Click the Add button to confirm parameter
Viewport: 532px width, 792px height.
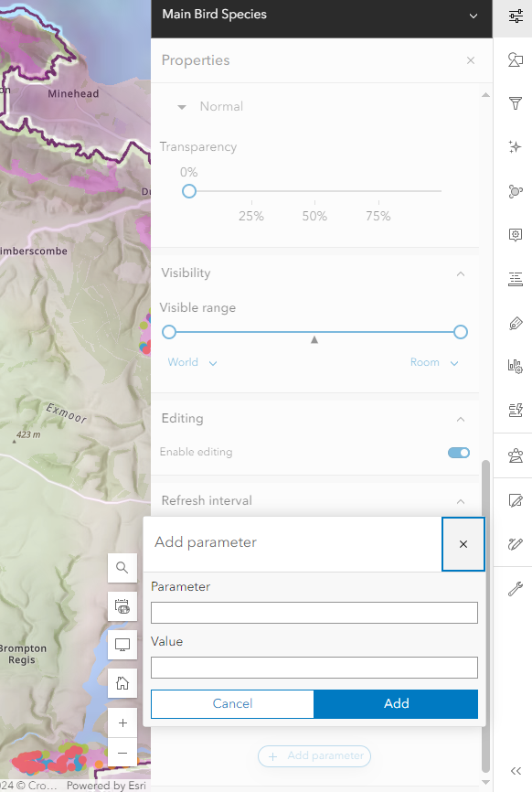click(x=396, y=704)
